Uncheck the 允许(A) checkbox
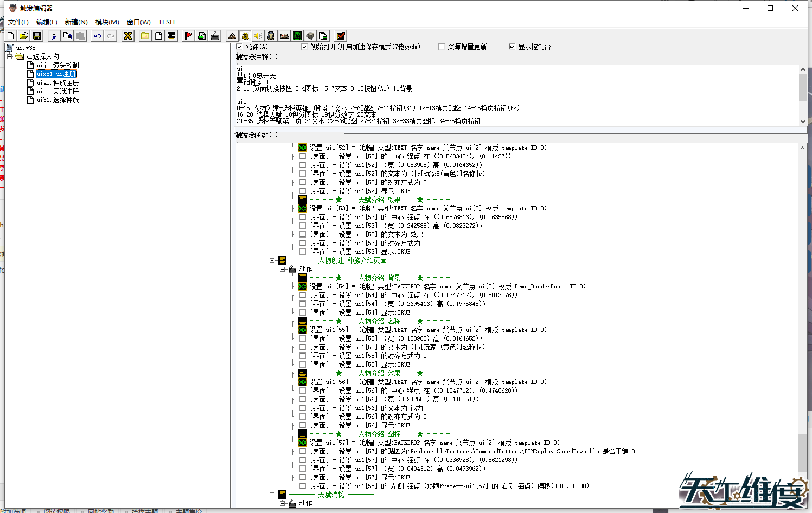Image resolution: width=812 pixels, height=513 pixels. 240,47
